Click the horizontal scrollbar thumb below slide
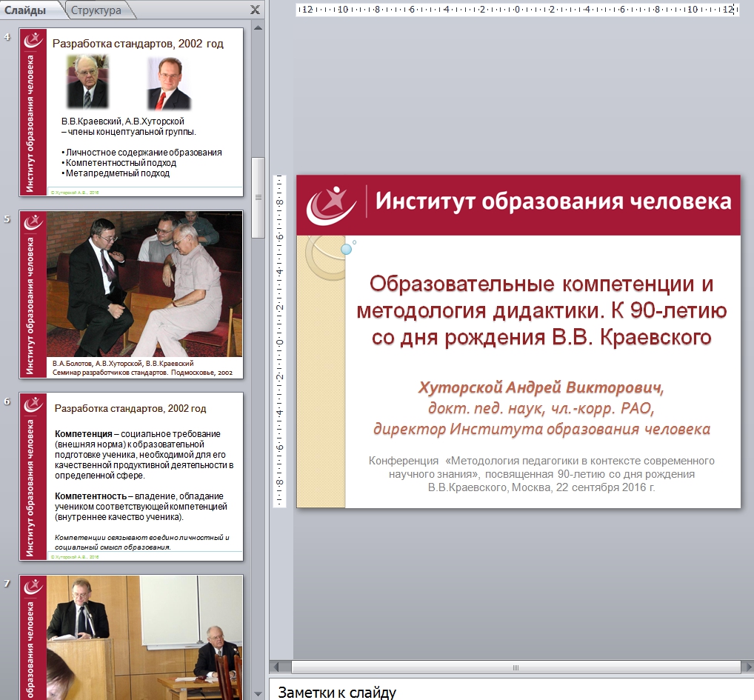Screen dimensions: 754x700 click(x=515, y=667)
